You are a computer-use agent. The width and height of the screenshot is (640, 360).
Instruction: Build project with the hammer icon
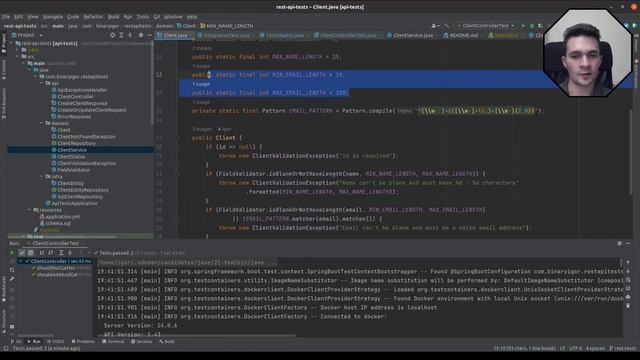[447, 26]
